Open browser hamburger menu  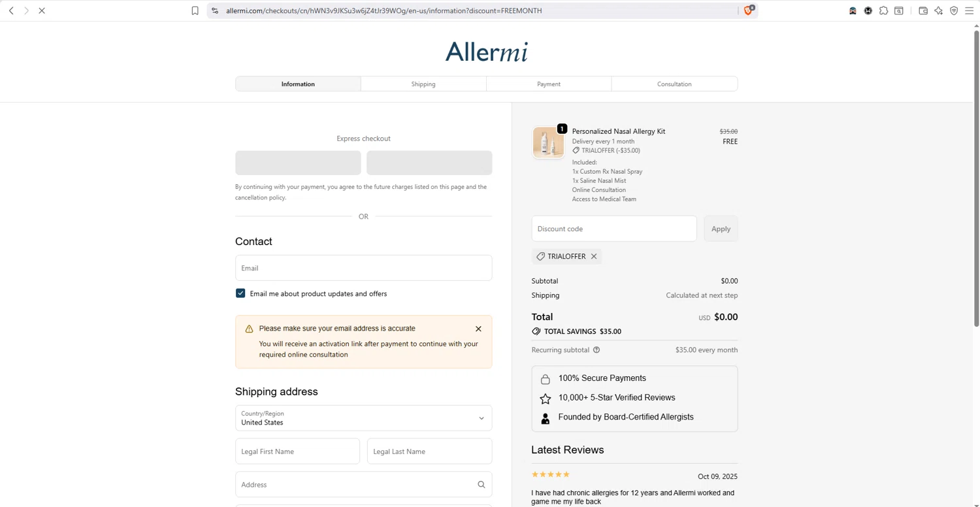click(970, 10)
